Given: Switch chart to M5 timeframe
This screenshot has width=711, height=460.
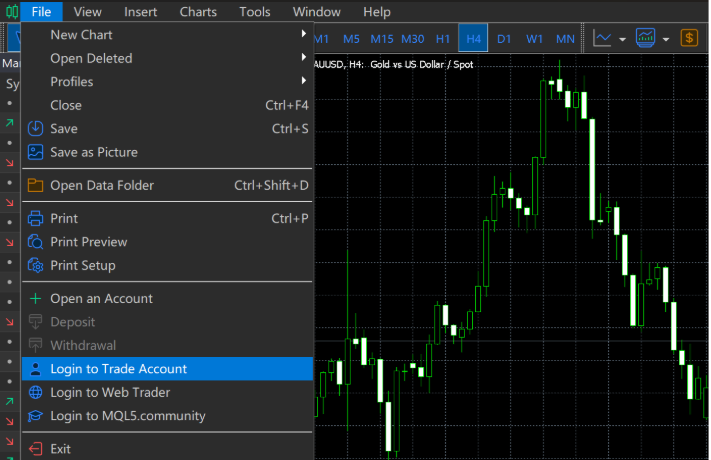Looking at the screenshot, I should [351, 39].
